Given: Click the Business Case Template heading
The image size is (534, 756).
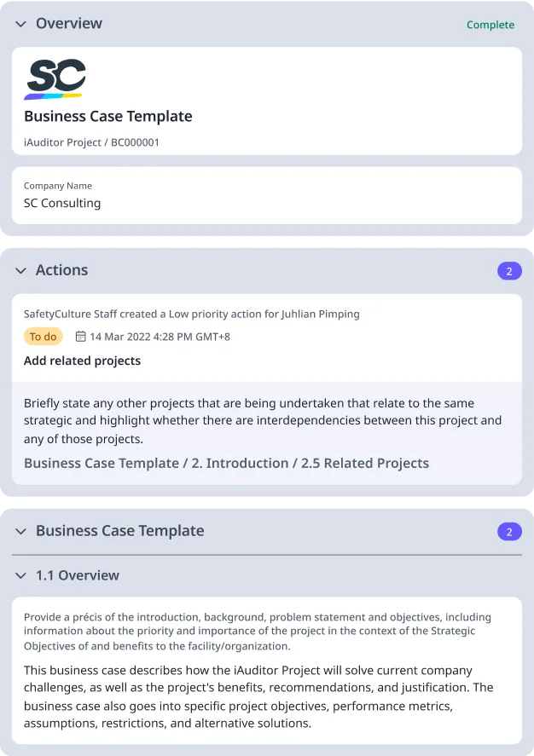Looking at the screenshot, I should pyautogui.click(x=107, y=116).
